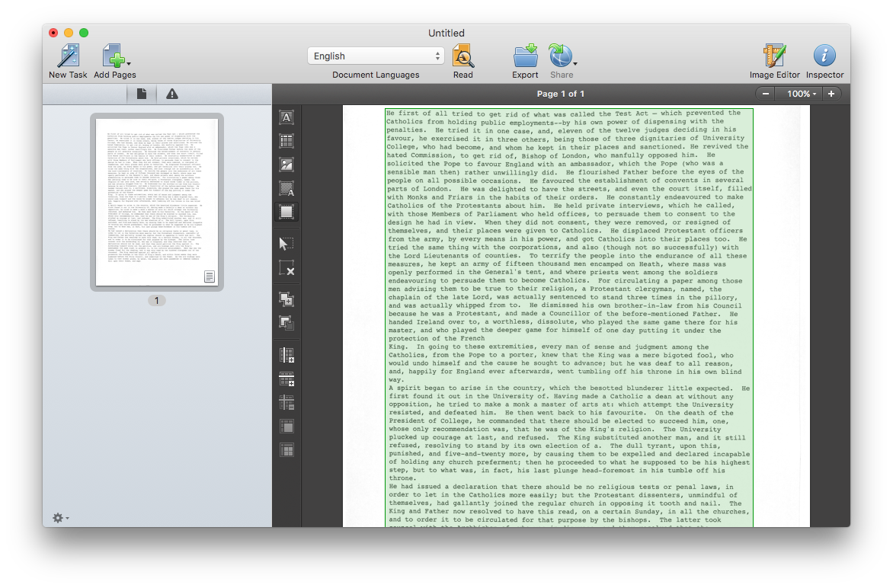Choose the Cut Area Part tool
The width and height of the screenshot is (893, 588).
(x=286, y=323)
